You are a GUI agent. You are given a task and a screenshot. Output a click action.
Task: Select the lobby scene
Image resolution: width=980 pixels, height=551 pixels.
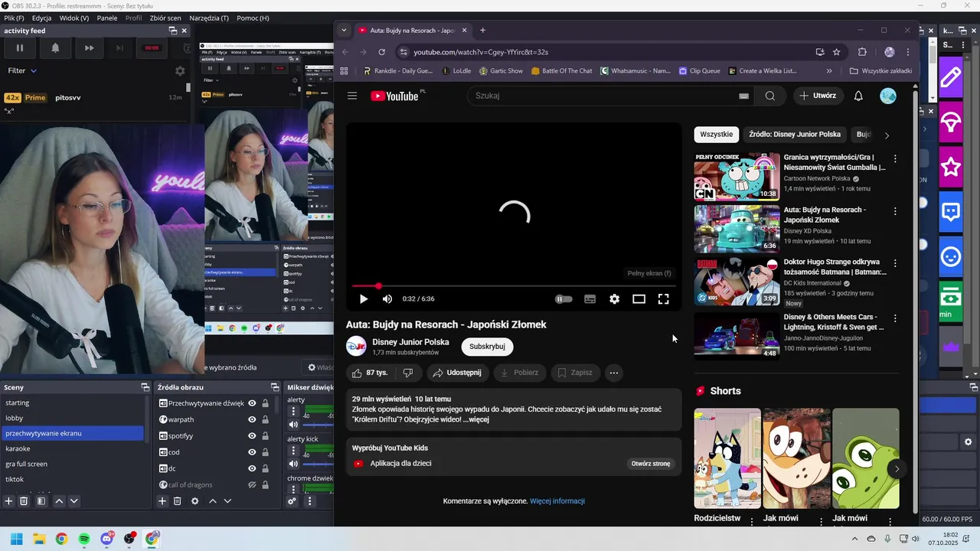click(72, 418)
